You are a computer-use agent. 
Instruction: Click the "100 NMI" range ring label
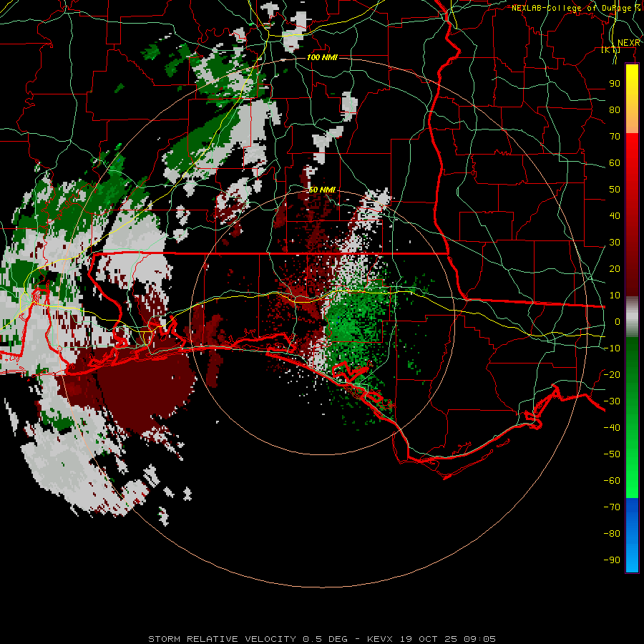322,57
